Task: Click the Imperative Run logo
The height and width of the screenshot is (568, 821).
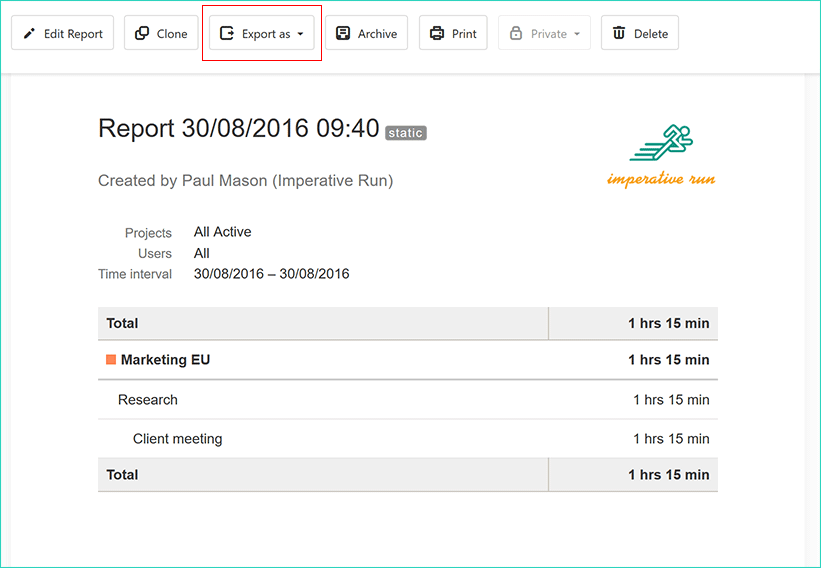Action: [x=661, y=156]
